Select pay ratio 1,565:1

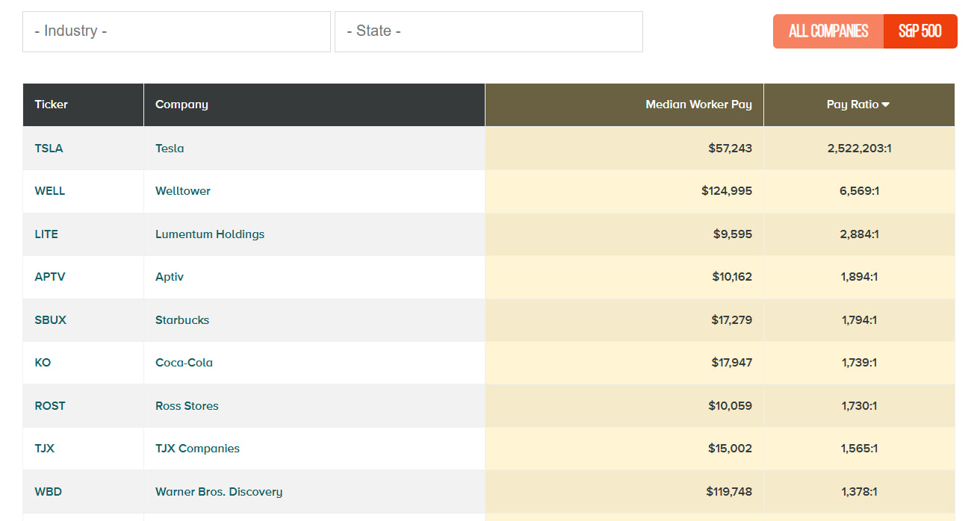859,449
